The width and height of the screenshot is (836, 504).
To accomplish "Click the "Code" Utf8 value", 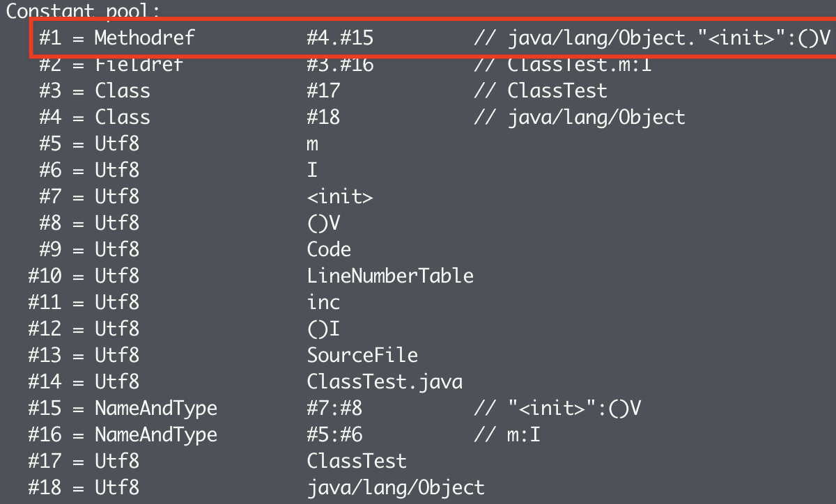I will tap(329, 250).
